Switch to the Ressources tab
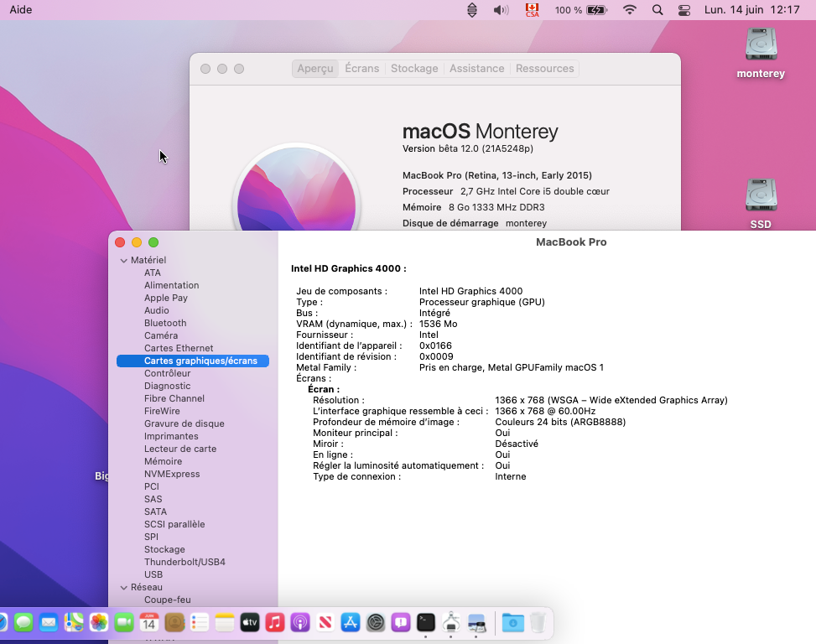Image resolution: width=816 pixels, height=644 pixels. point(545,68)
